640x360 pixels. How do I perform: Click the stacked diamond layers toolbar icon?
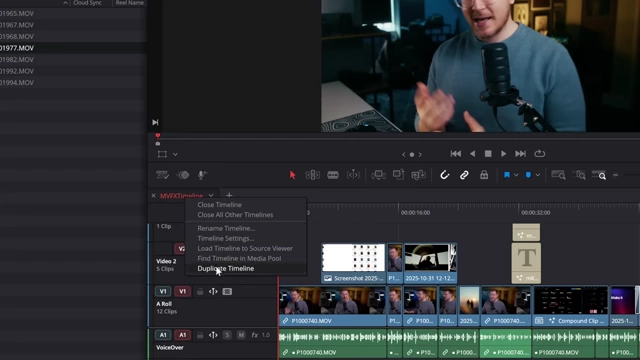[x=183, y=175]
